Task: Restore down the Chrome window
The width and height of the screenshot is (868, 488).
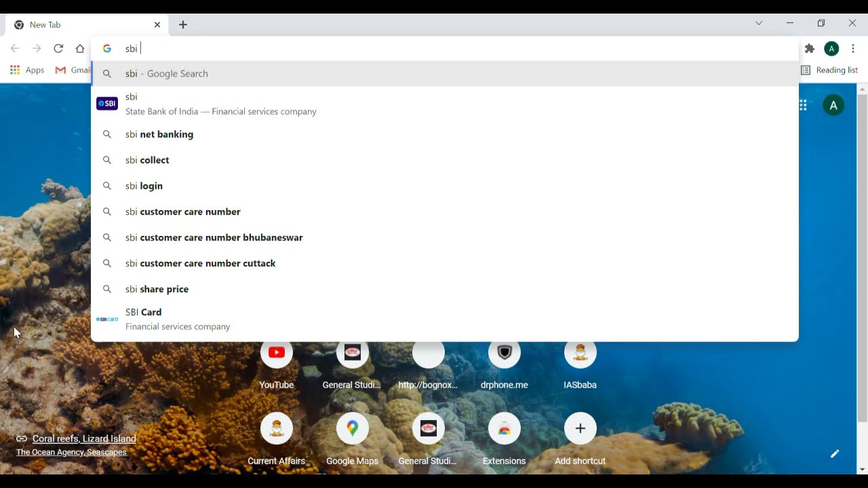Action: [821, 23]
